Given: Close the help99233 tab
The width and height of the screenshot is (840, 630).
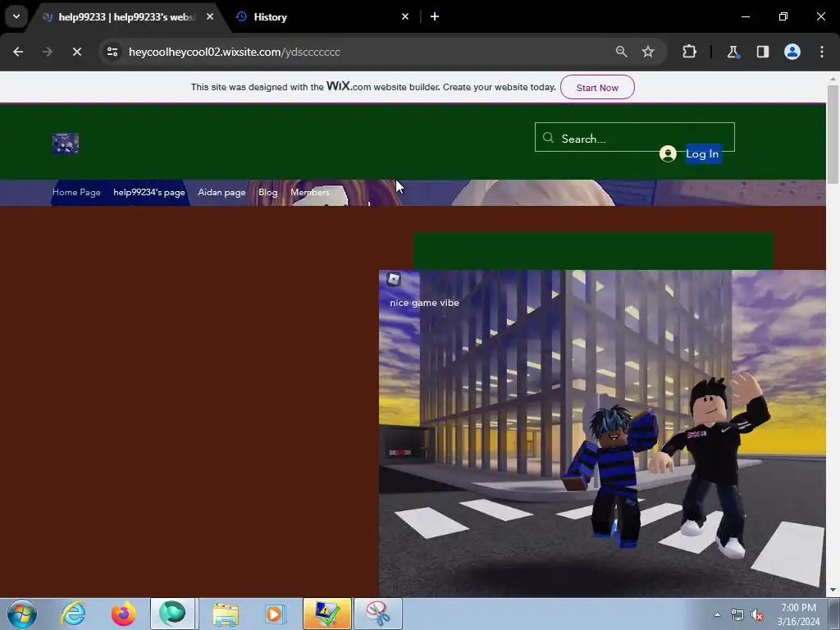Looking at the screenshot, I should pyautogui.click(x=210, y=16).
